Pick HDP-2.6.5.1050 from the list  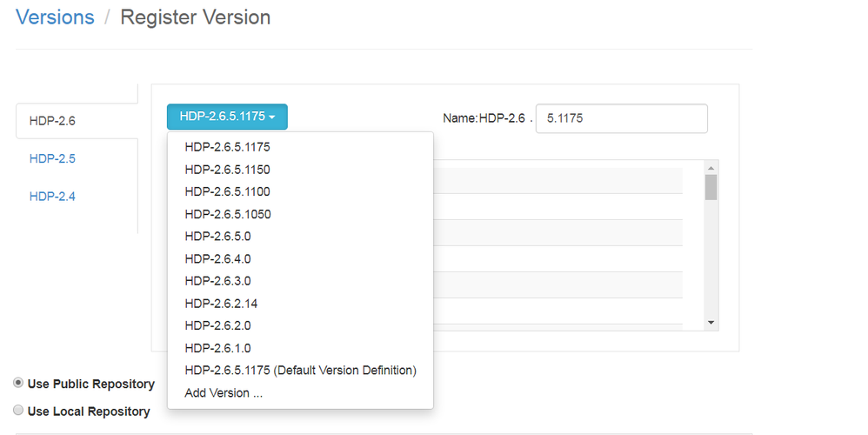227,214
